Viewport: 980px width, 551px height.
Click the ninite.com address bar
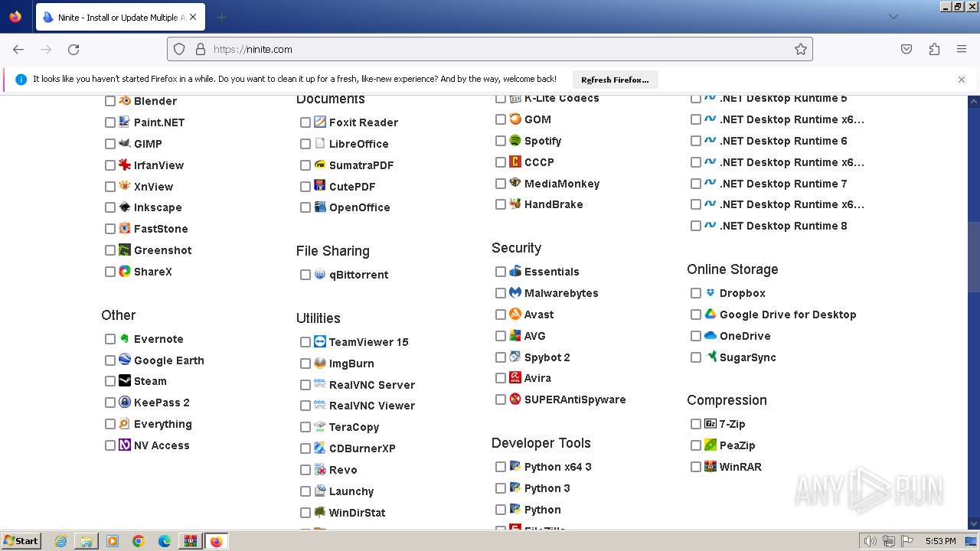(x=490, y=49)
